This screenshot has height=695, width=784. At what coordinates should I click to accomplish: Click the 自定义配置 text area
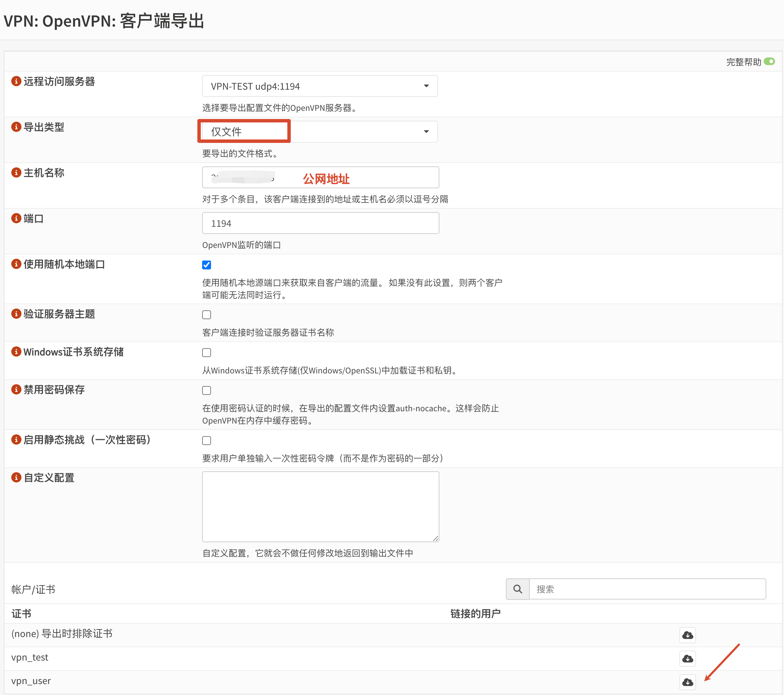click(321, 506)
